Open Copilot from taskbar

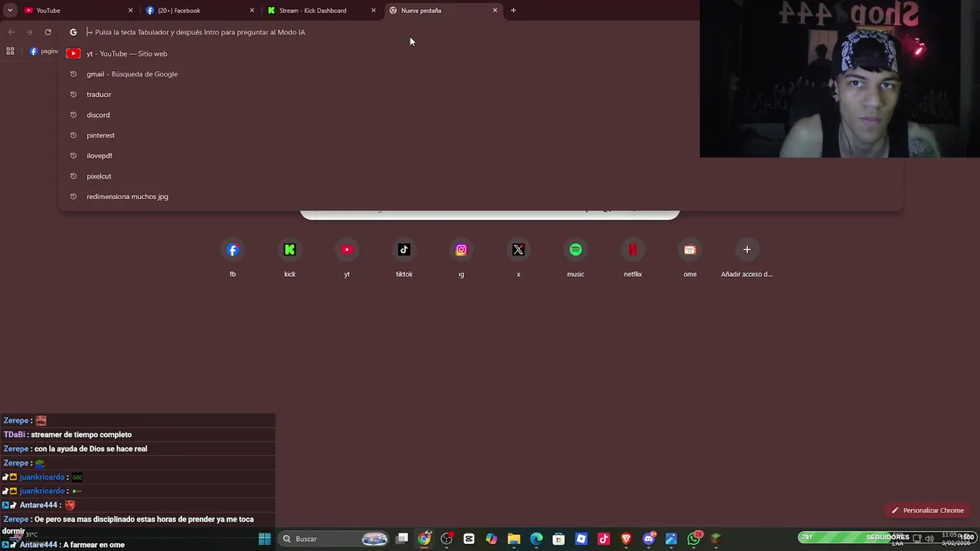coord(492,539)
